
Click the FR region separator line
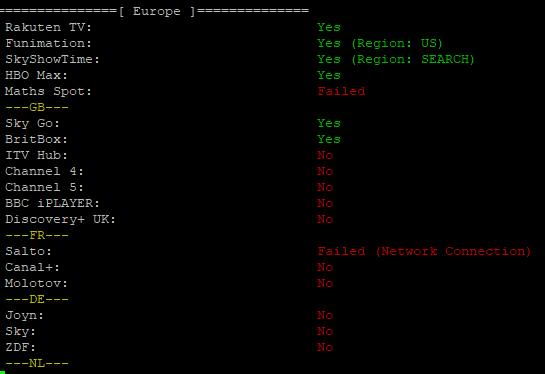(x=37, y=235)
